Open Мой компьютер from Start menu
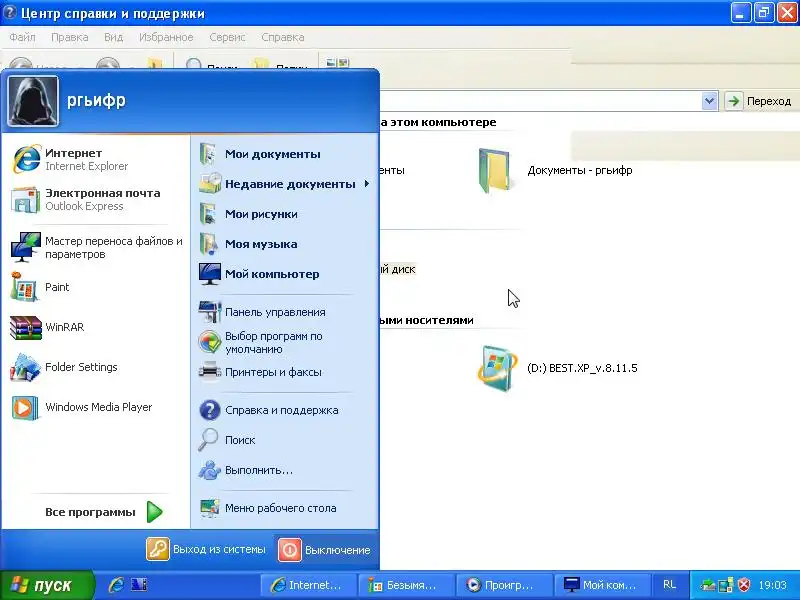The height and width of the screenshot is (600, 800). 285,274
